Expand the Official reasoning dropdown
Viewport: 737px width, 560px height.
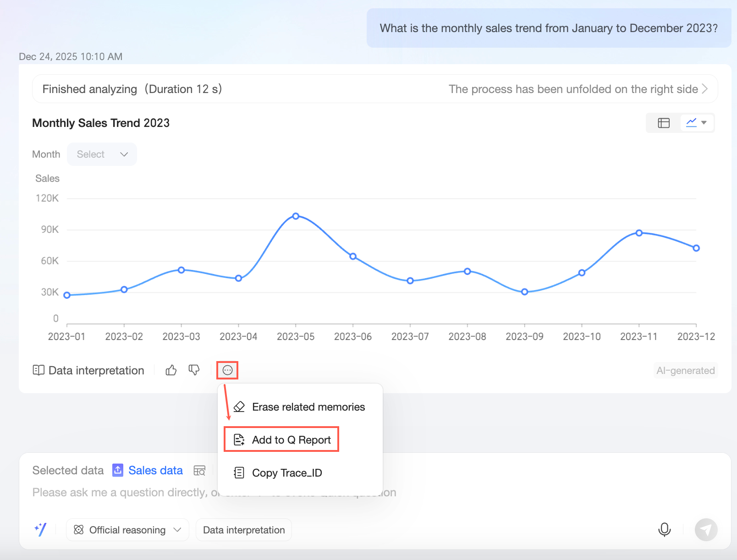pos(127,530)
